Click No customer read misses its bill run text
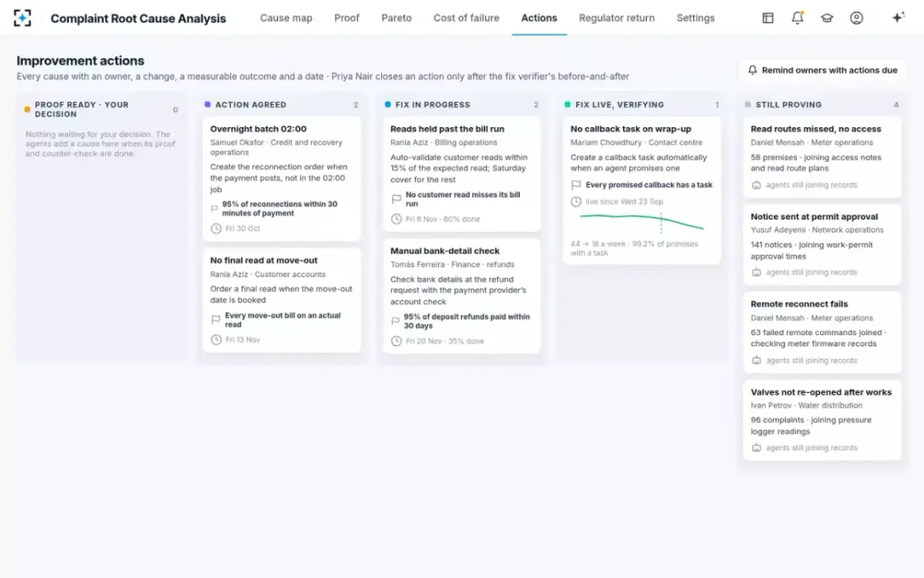 click(x=463, y=200)
